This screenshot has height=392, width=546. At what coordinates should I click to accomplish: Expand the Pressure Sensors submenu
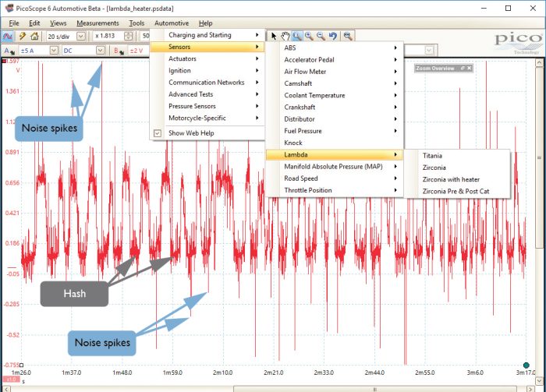(207, 106)
